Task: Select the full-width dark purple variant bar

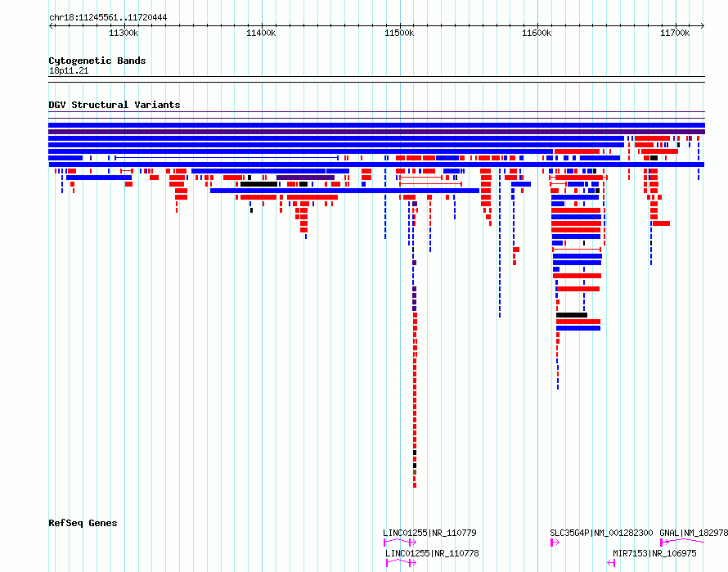Action: [x=376, y=132]
